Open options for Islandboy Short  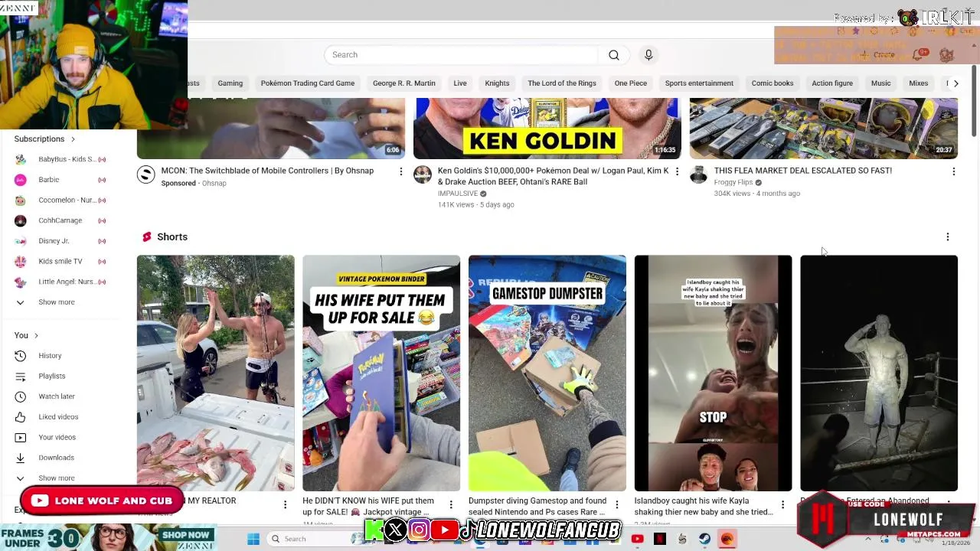[x=782, y=505]
